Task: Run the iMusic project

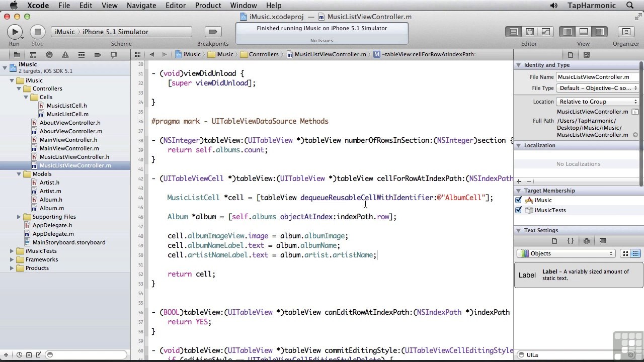Action: (15, 32)
